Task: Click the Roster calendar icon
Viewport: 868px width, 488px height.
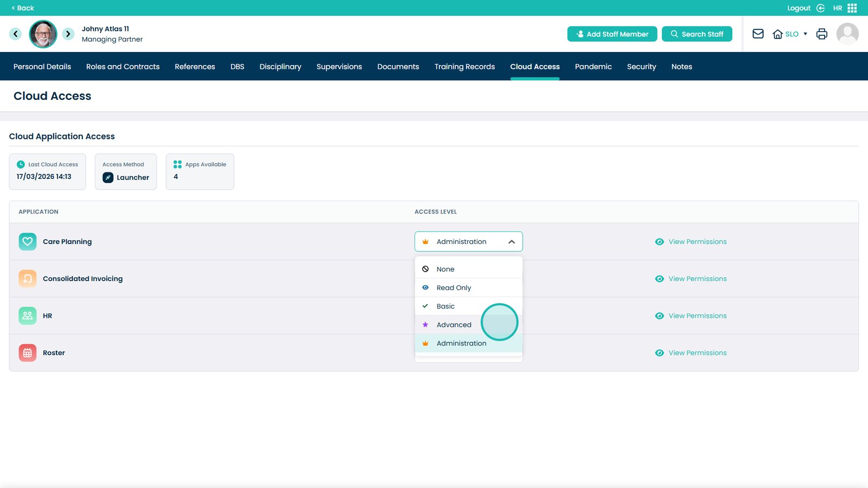Action: 28,353
